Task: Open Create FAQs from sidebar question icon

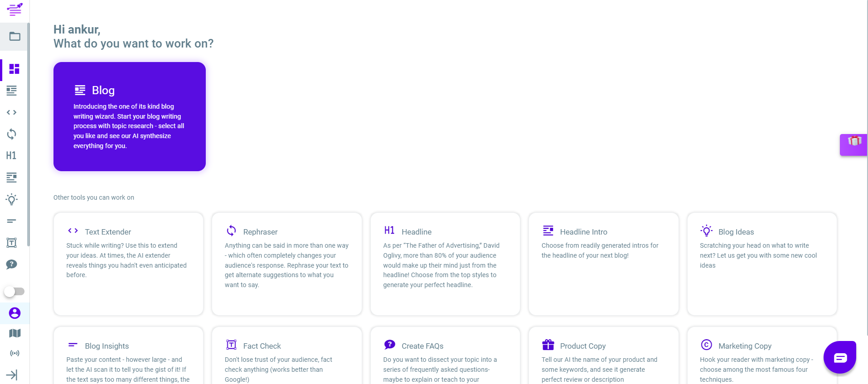Action: (x=12, y=264)
